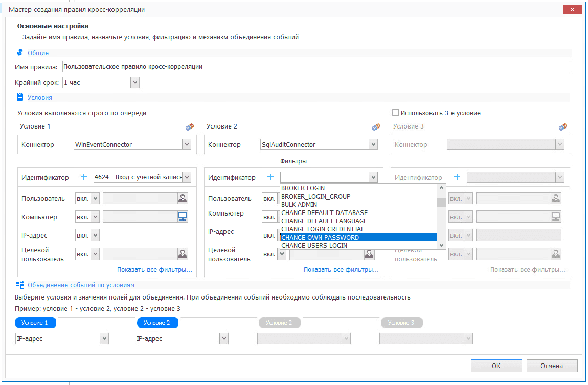Click the eraser icon next to Условие 2
Image resolution: width=588 pixels, height=385 pixels.
pyautogui.click(x=376, y=127)
